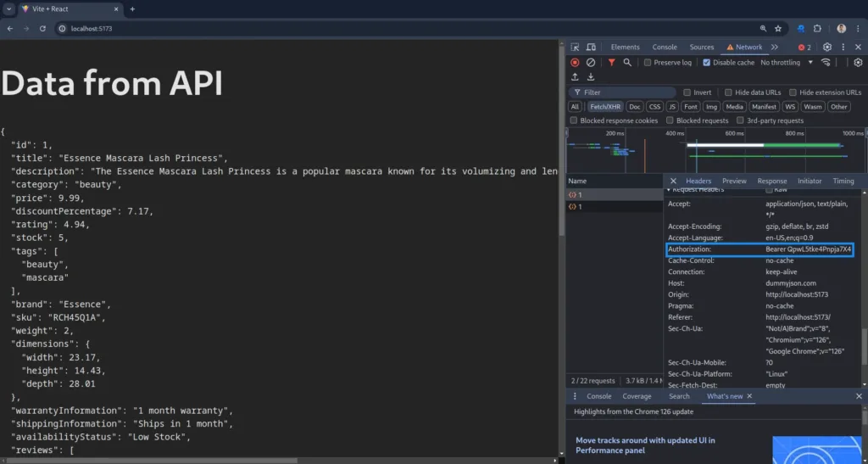Reload the page in browser
The width and height of the screenshot is (868, 464).
[x=42, y=28]
